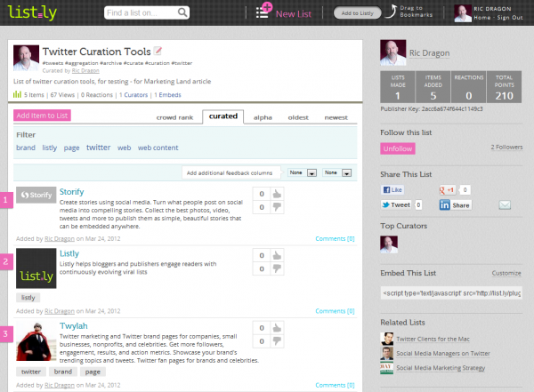
Task: Click the Customize embed link
Action: tap(506, 273)
